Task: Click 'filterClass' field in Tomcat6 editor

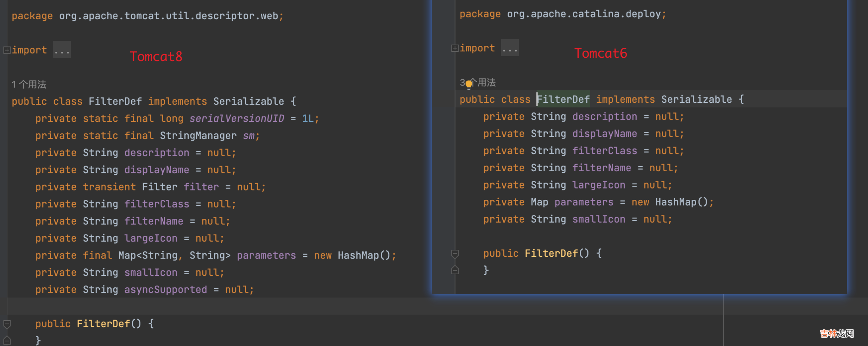Action: click(605, 151)
